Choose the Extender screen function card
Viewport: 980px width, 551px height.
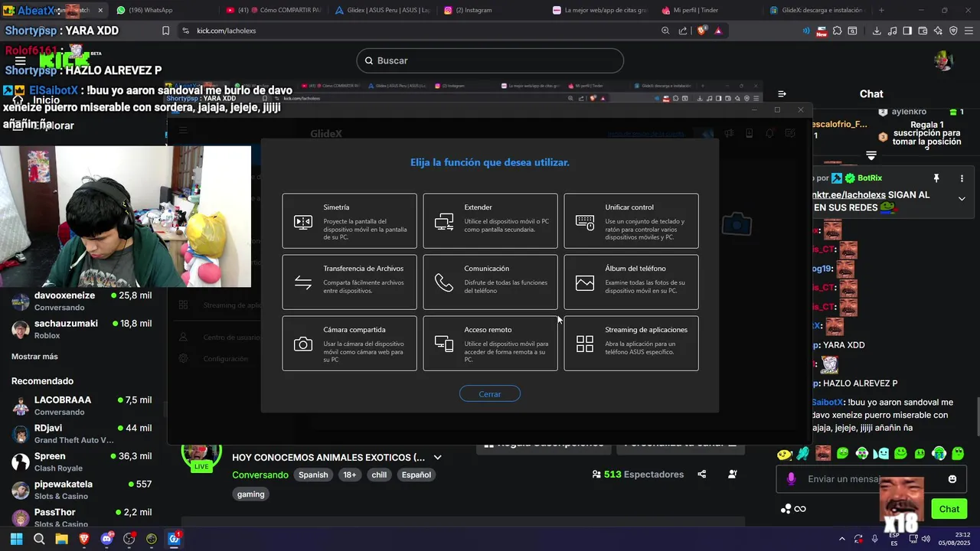pyautogui.click(x=490, y=221)
